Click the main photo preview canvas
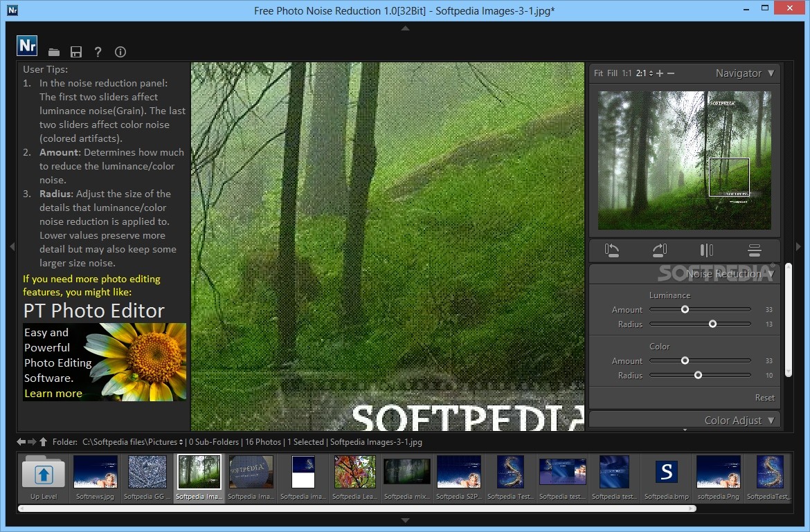This screenshot has width=810, height=532. (x=388, y=247)
